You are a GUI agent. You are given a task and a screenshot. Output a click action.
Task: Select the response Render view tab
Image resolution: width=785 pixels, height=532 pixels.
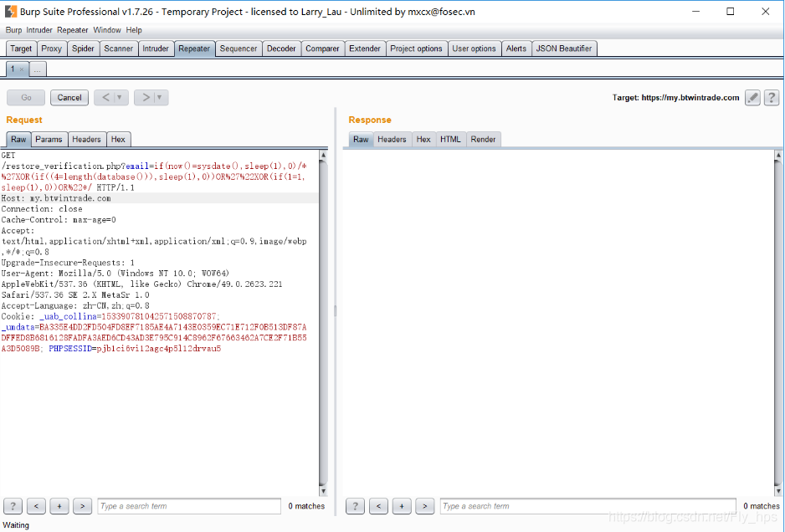coord(483,139)
